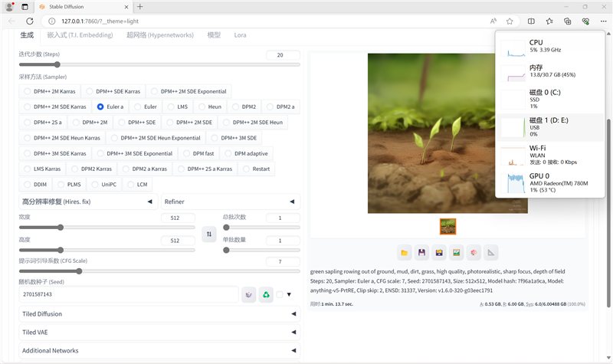The image size is (613, 364).
Task: Click the save image floppy disk icon
Action: coord(421,252)
